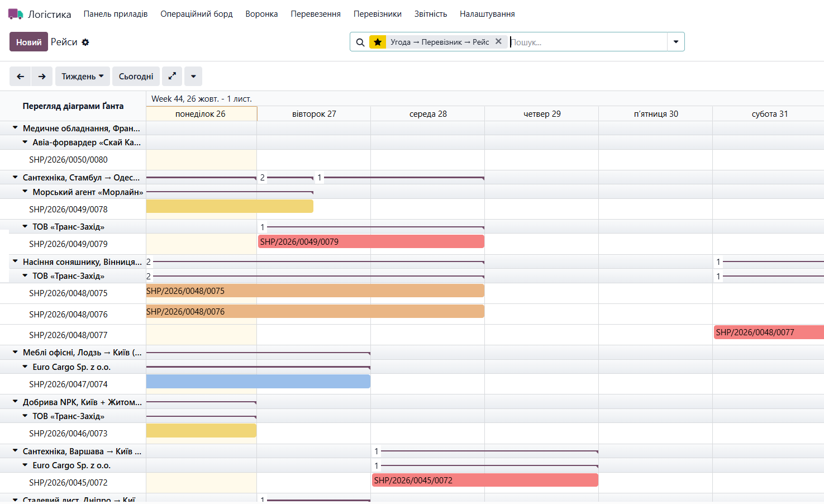
Task: Open the Рейси settings gear icon
Action: click(85, 42)
